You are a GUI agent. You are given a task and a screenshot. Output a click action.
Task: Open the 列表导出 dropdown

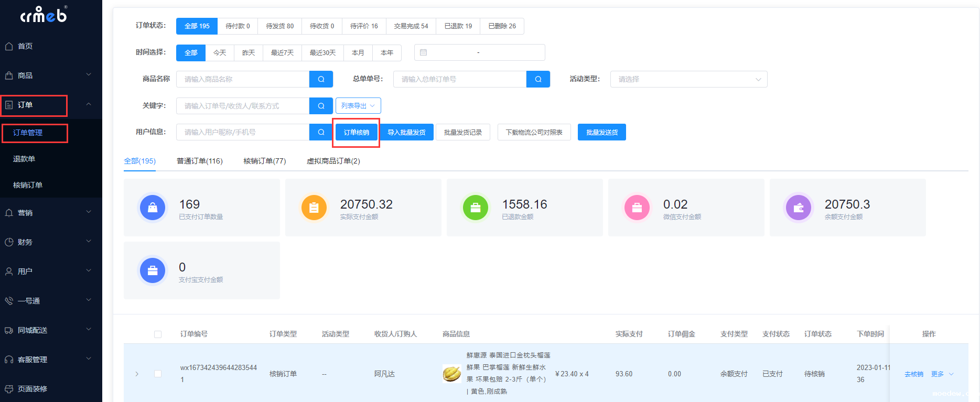click(x=358, y=106)
